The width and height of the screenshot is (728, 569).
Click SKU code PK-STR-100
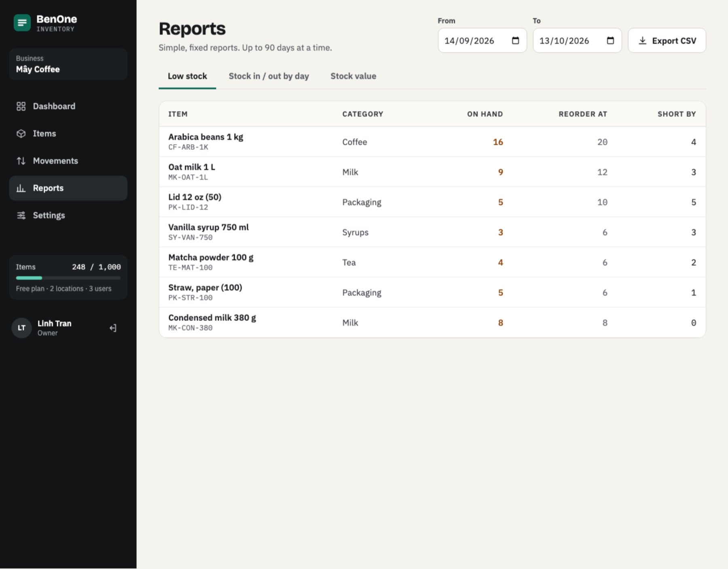(x=190, y=298)
